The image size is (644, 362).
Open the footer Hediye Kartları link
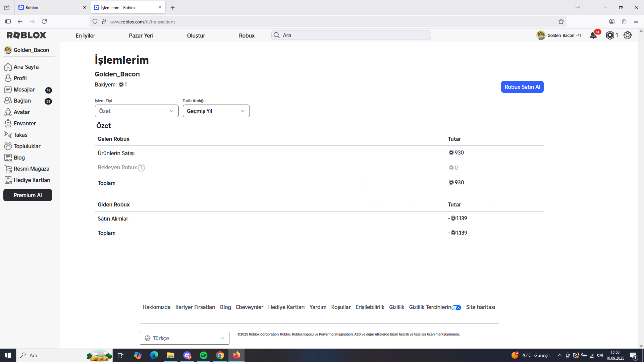(286, 307)
